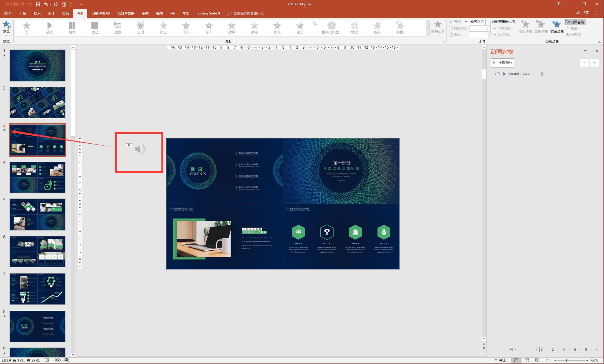604x364 pixels.
Task: Open reading view from status bar
Action: pyautogui.click(x=537, y=360)
